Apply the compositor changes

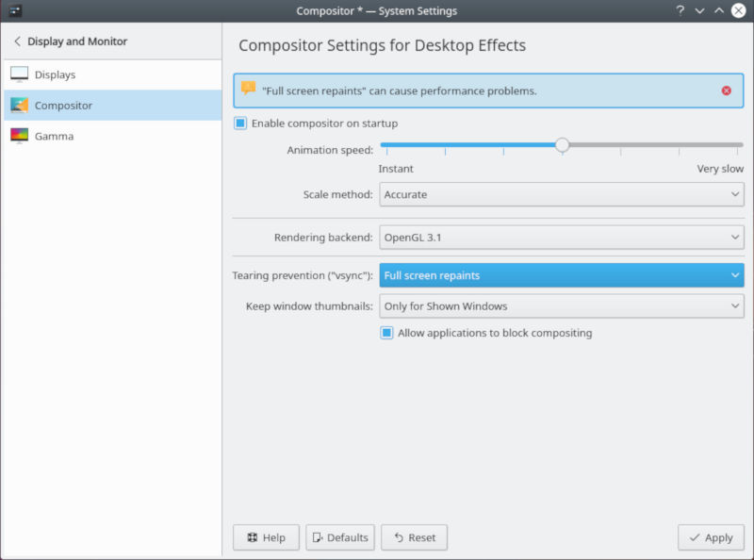(x=710, y=537)
